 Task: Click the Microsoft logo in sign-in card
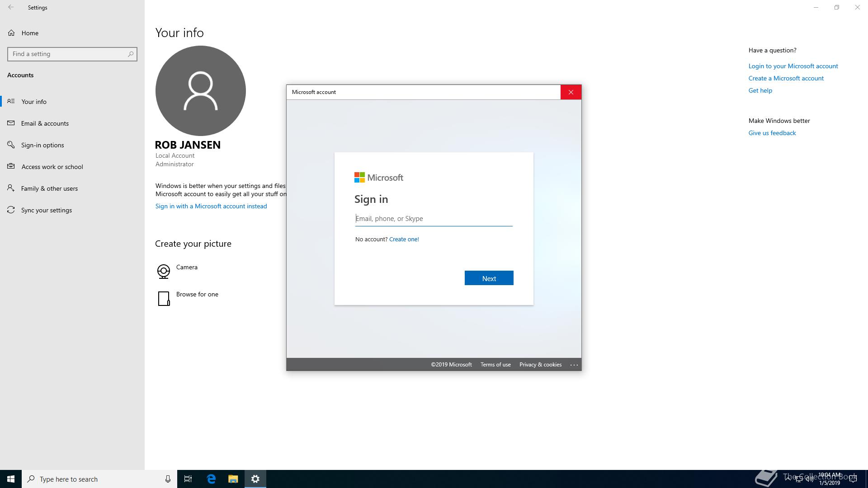(379, 178)
